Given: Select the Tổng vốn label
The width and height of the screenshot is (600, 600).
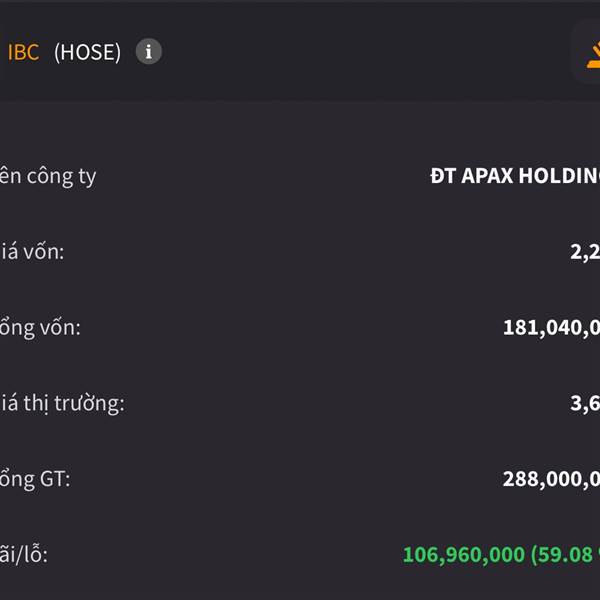Looking at the screenshot, I should pos(40,328).
